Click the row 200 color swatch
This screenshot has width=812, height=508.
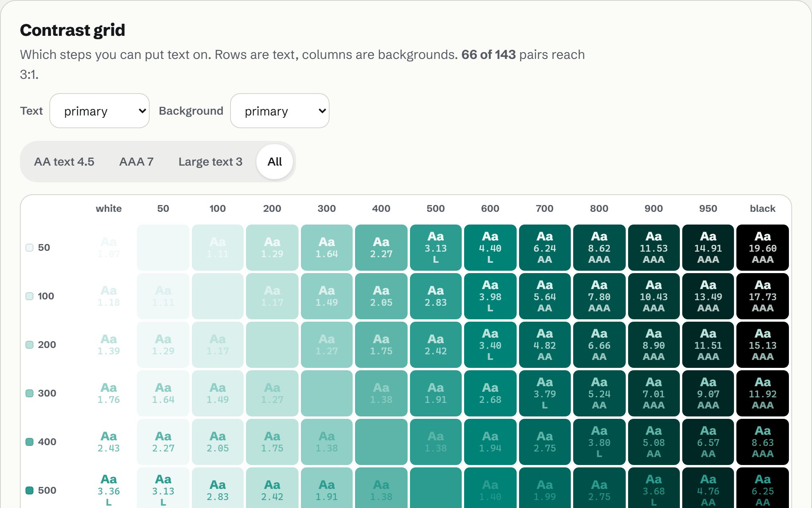click(29, 345)
